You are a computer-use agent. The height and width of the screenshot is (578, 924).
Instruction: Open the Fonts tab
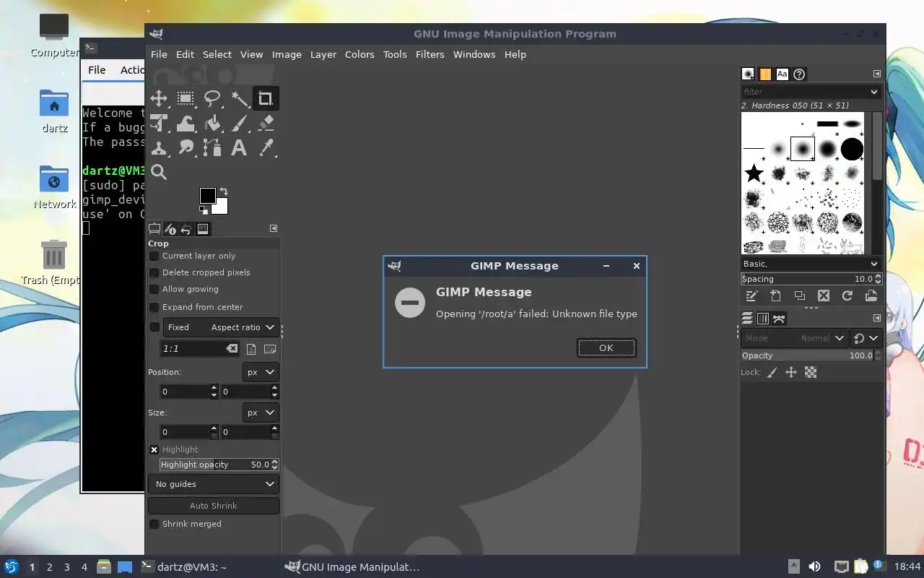[783, 74]
